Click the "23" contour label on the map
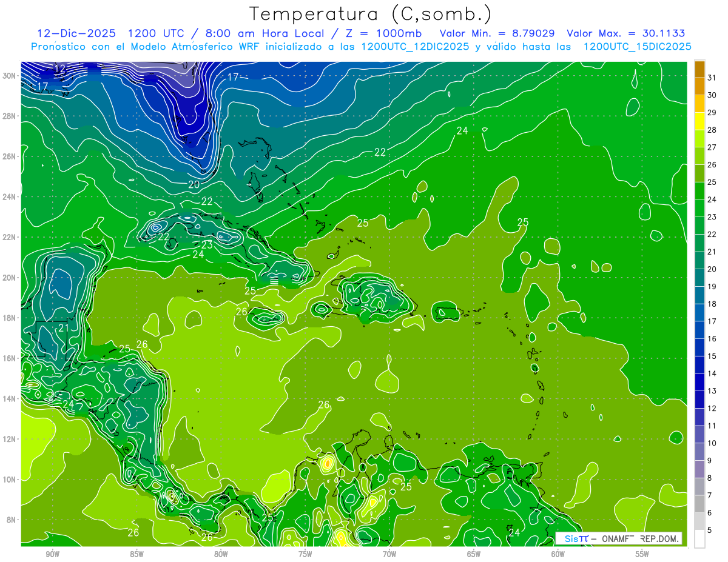Screen dimensions: 728x562 tap(207, 245)
